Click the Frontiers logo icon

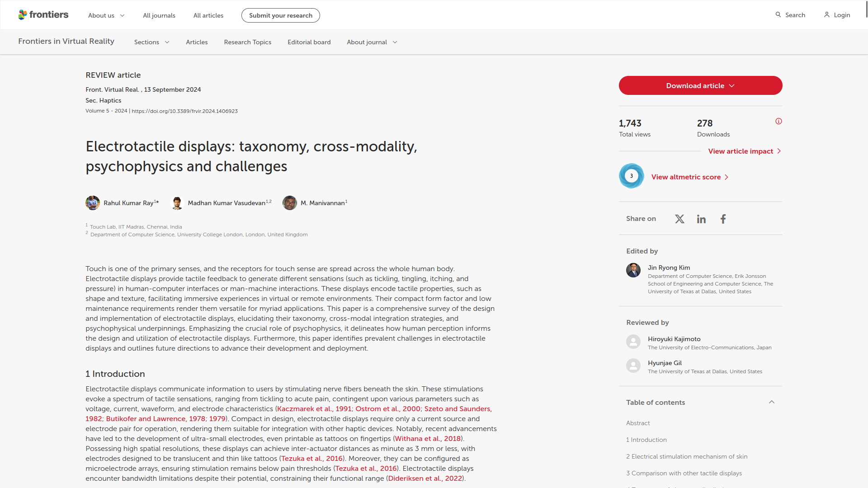[x=23, y=15]
